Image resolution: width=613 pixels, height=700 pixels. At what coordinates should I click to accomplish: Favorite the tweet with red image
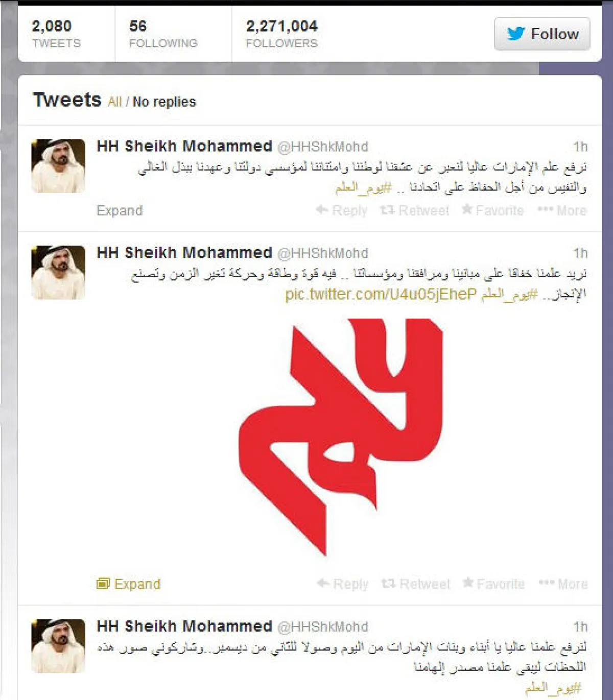point(494,584)
